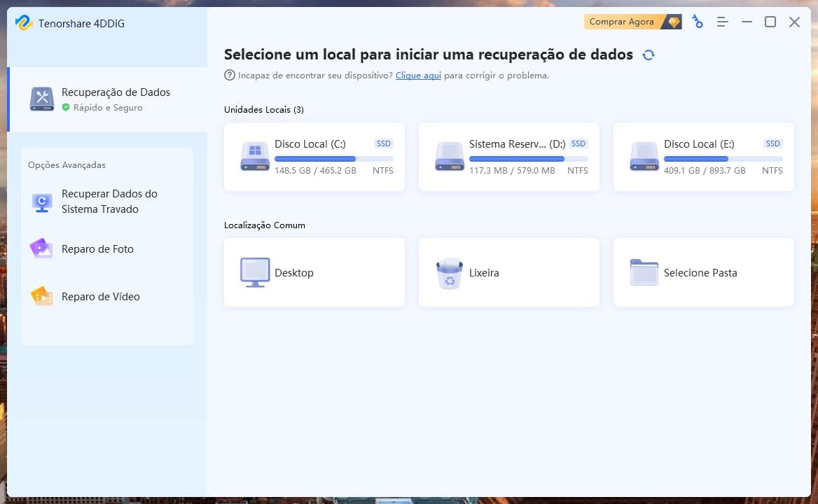Open Recuperação de Dados tab
This screenshot has height=504, width=818.
point(107,99)
